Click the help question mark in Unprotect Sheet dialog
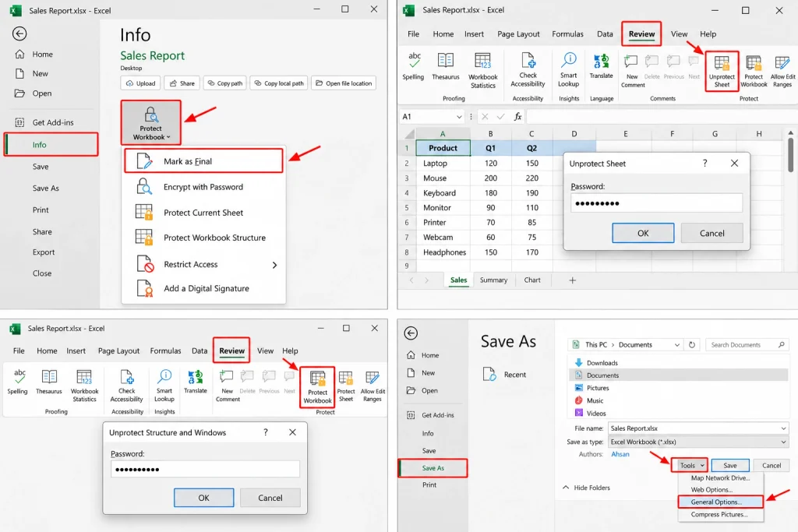 click(x=704, y=164)
